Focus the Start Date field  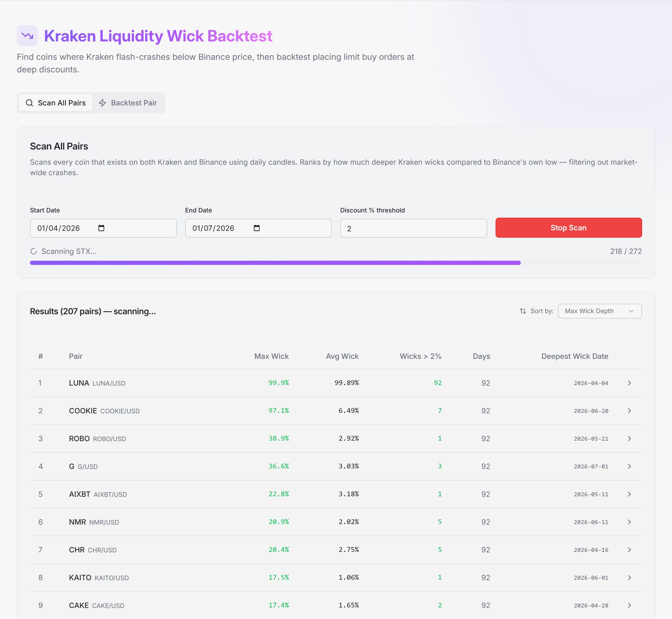(x=103, y=228)
